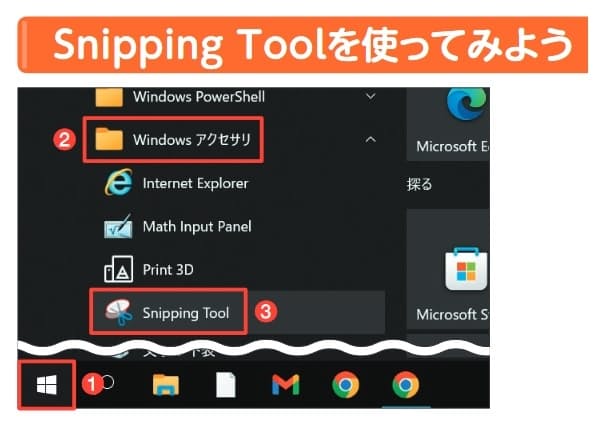Launch Gmail from the taskbar

pyautogui.click(x=286, y=385)
